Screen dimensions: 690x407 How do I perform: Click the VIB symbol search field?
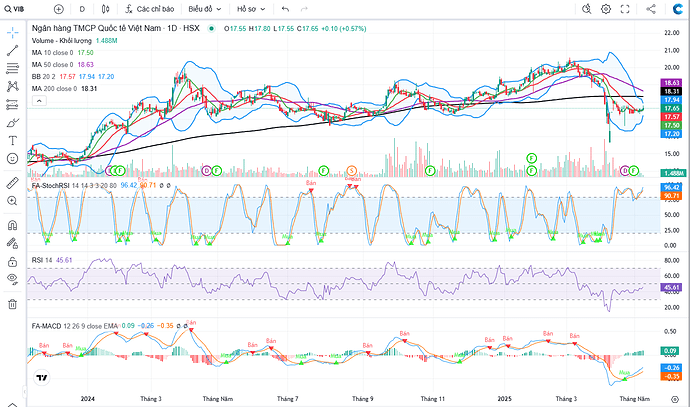22,8
